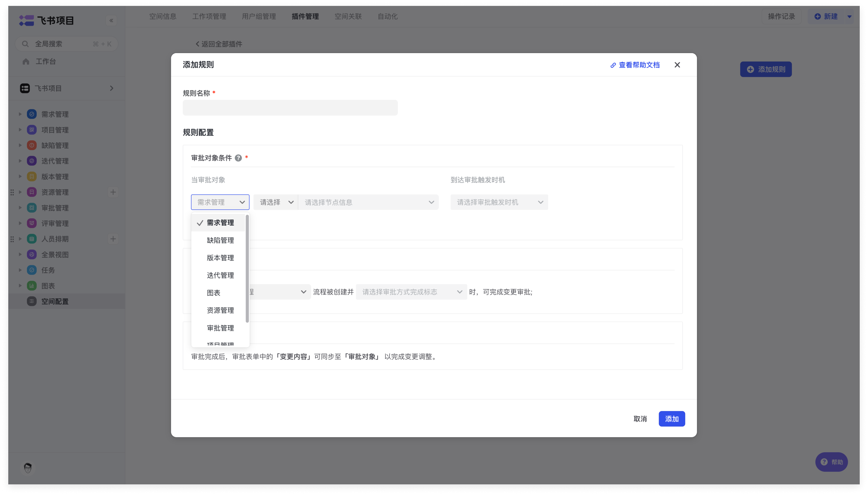The width and height of the screenshot is (868, 495).
Task: Click the floating 帮助 button
Action: 831,462
